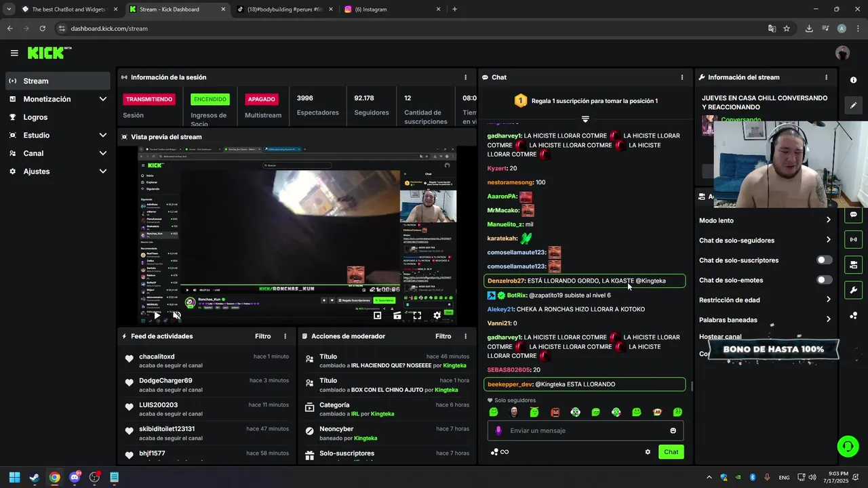Insert the first green emote from the quick emote row
The image size is (868, 488).
[x=494, y=412]
